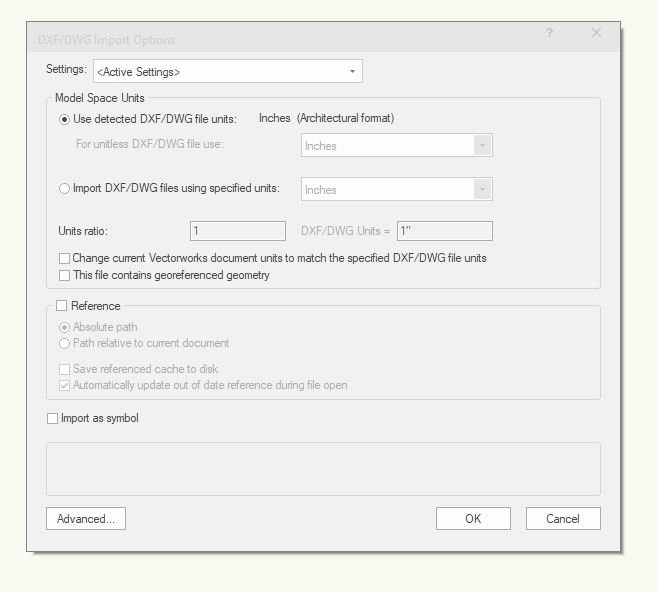Toggle Save referenced cache to disk
This screenshot has height=592, width=657.
65,369
